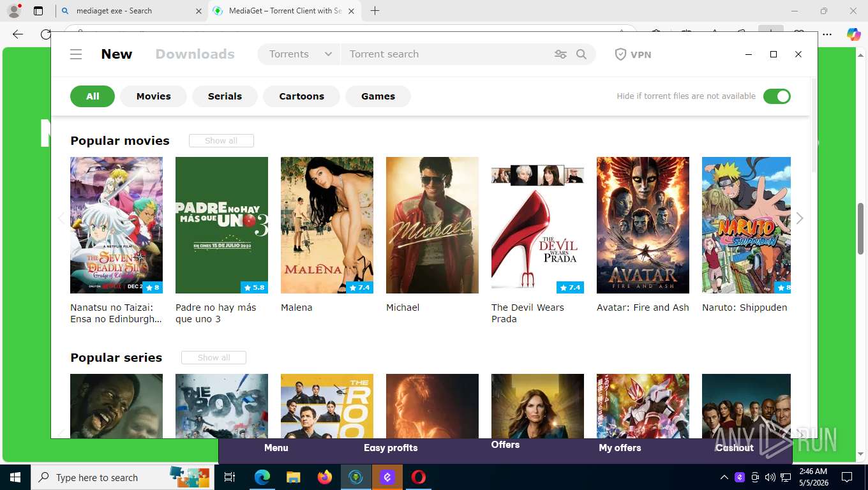Launch Microsoft Edge from taskbar
Image resolution: width=868 pixels, height=490 pixels.
click(262, 477)
